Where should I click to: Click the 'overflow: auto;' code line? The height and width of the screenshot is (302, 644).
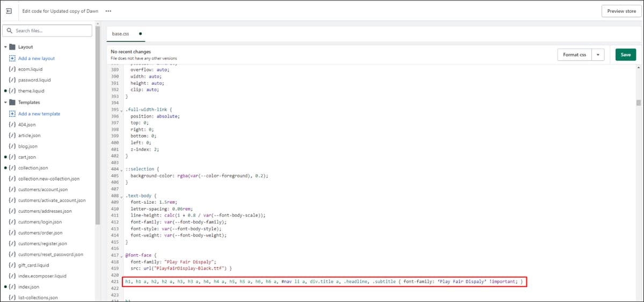[150, 70]
